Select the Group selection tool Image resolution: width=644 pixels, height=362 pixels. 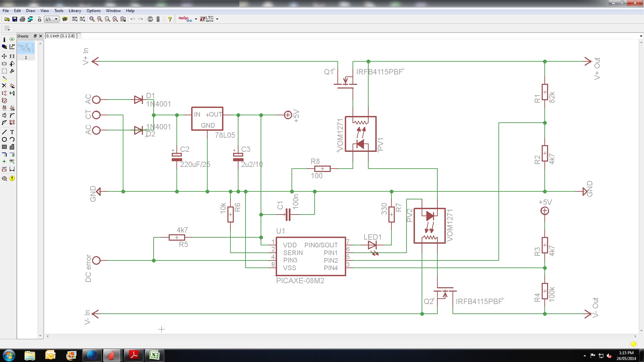pyautogui.click(x=4, y=71)
